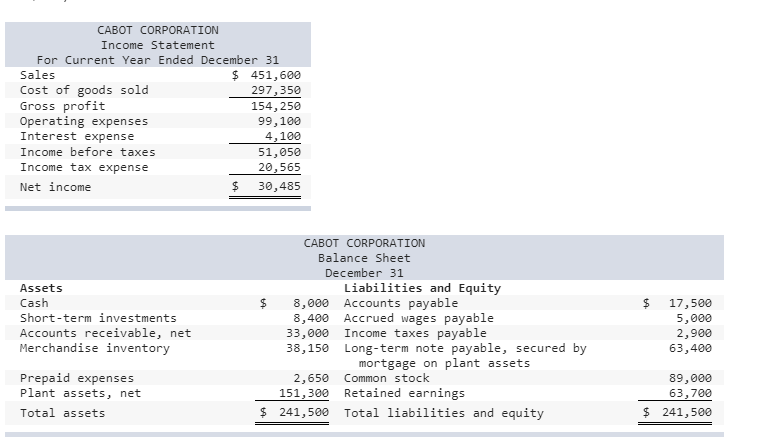Select the $241,500 total assets value
776x445 pixels.
[x=294, y=412]
